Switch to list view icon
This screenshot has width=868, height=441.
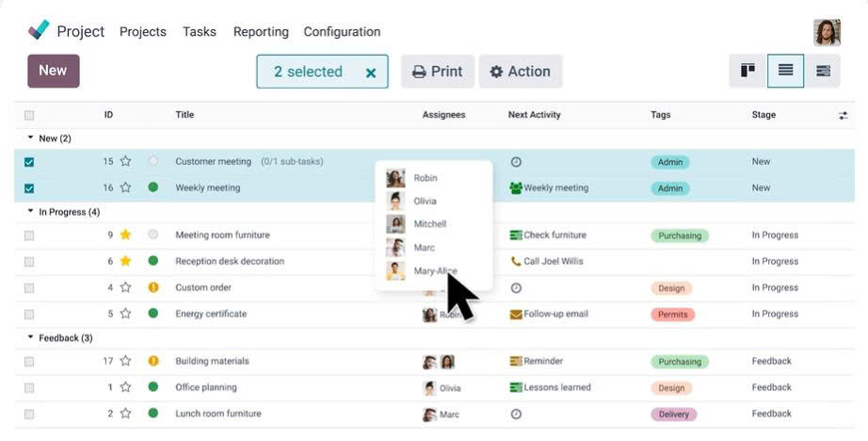tap(785, 71)
